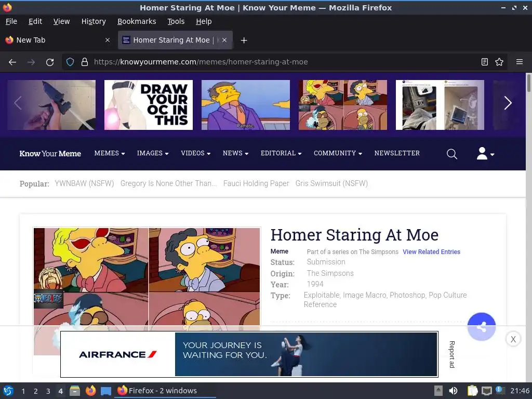532x399 pixels.
Task: Click the blue desktop taskbar icon
Action: point(106,391)
